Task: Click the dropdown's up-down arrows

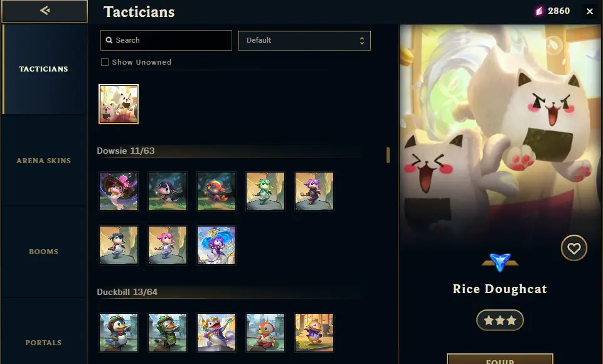Action: pos(362,40)
